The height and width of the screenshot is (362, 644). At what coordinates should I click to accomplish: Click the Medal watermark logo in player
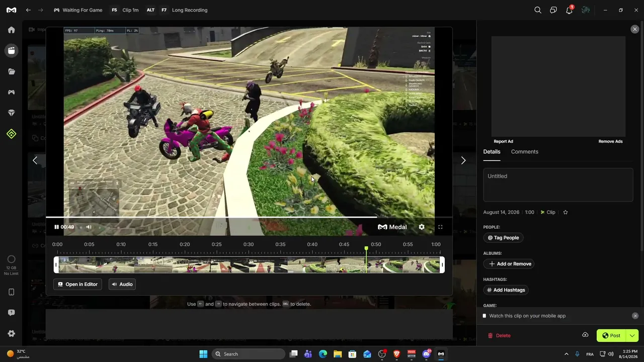coord(392,227)
